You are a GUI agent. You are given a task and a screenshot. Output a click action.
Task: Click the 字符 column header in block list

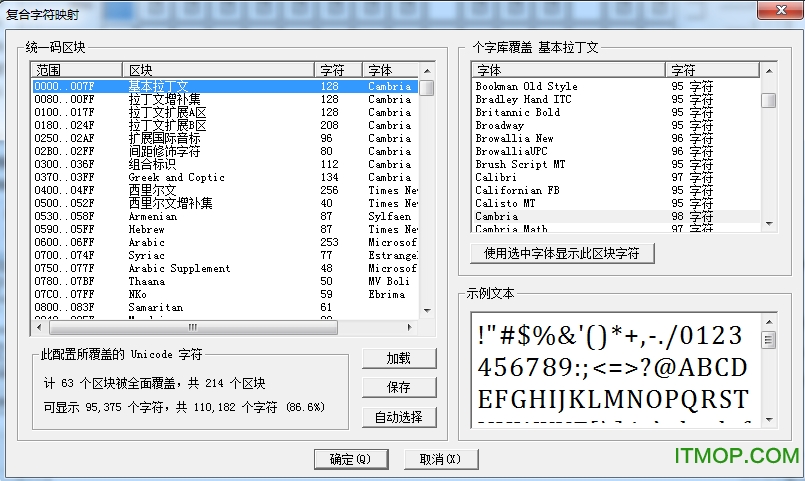click(x=338, y=70)
